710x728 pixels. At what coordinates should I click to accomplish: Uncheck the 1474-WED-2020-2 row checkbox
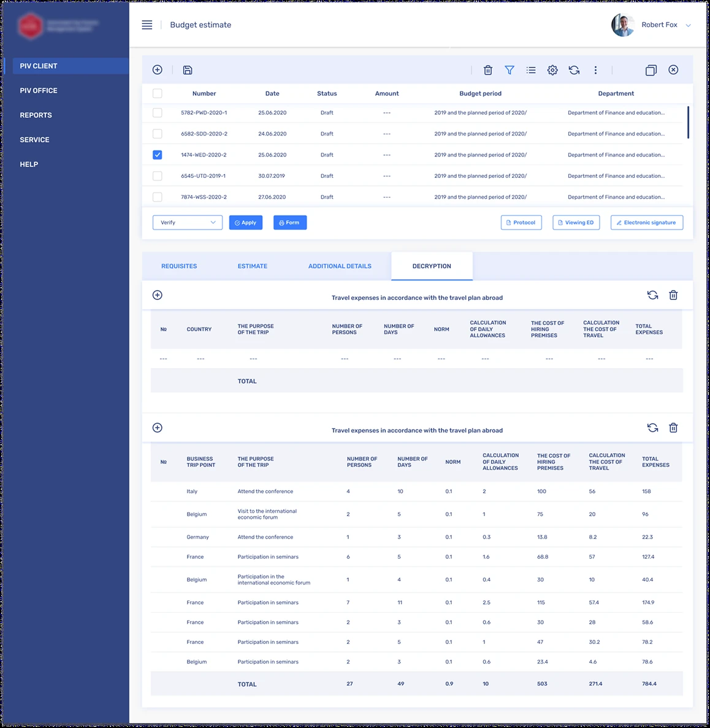[x=158, y=155]
